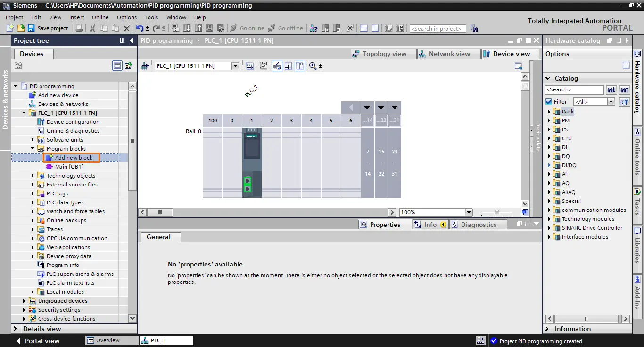Expand the CPU folder in the catalog

(549, 138)
